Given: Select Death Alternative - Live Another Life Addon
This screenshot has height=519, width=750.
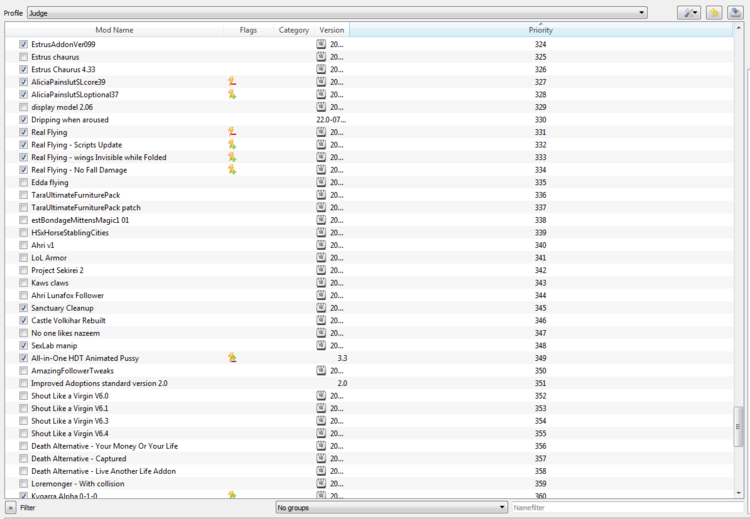Looking at the screenshot, I should [x=103, y=471].
